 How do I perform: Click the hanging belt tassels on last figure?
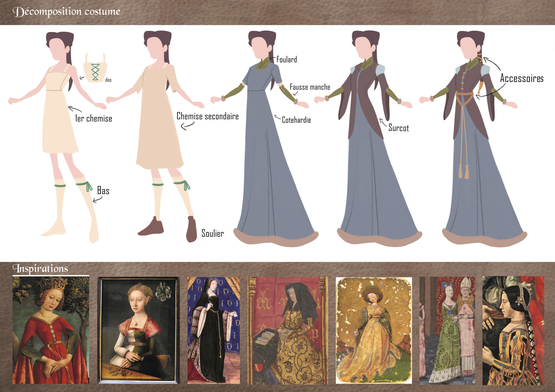[x=464, y=171]
